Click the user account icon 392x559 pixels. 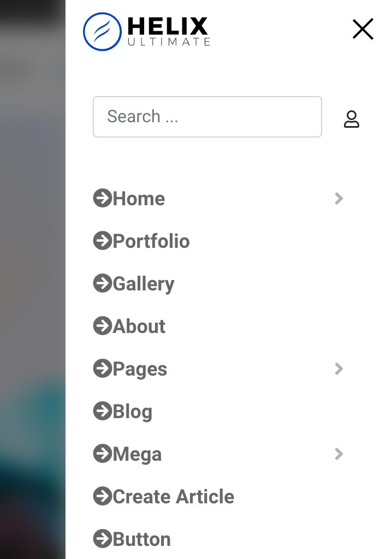(x=352, y=119)
